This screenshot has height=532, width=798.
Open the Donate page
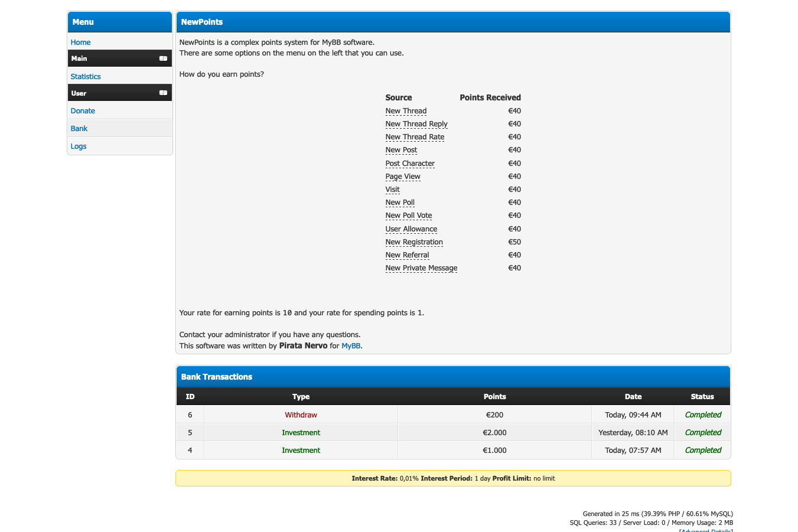click(83, 111)
